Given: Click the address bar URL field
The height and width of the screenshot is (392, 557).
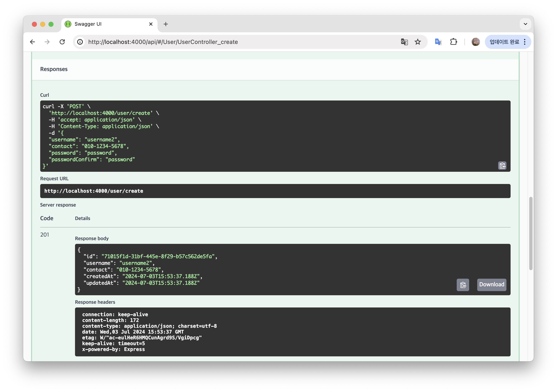Looking at the screenshot, I should [x=243, y=42].
